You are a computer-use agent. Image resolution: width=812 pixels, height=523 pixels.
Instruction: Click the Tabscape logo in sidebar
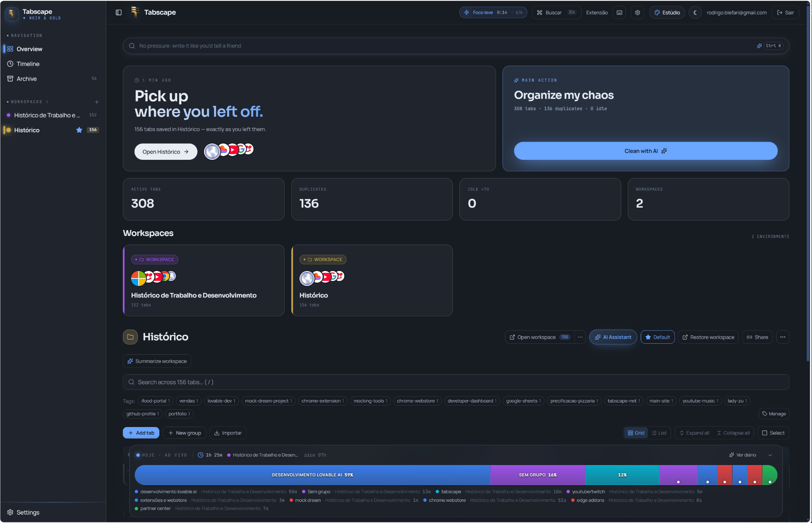(11, 14)
